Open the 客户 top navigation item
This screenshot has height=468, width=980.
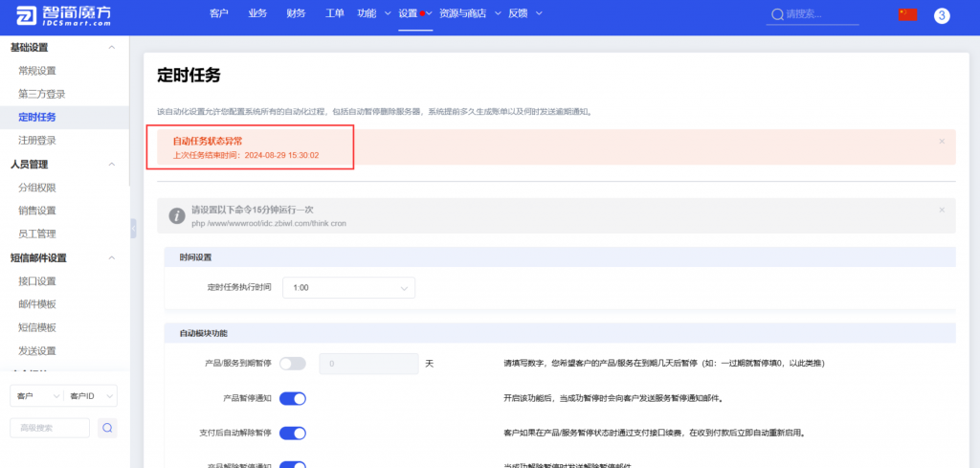pyautogui.click(x=219, y=13)
